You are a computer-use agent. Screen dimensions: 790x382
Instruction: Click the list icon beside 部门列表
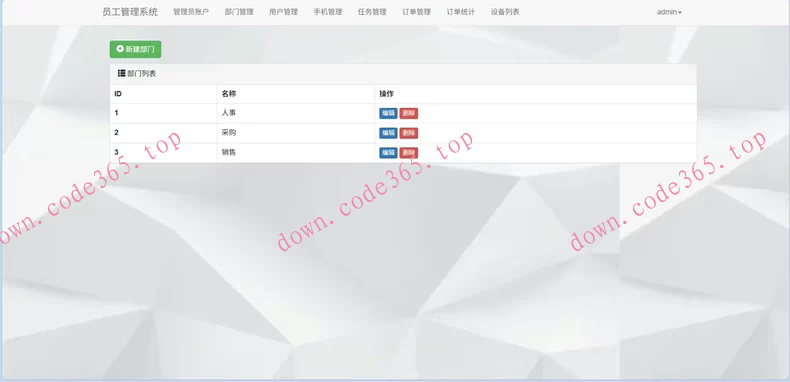point(121,74)
